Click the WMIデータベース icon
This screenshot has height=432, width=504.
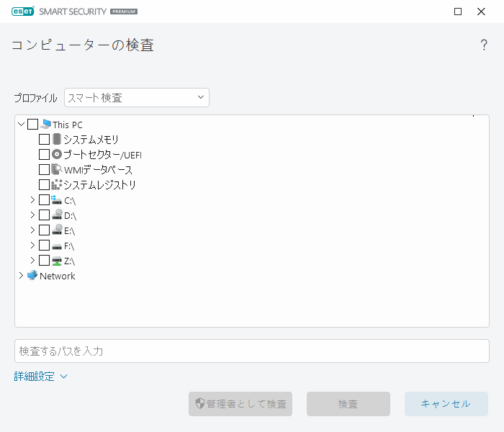57,170
